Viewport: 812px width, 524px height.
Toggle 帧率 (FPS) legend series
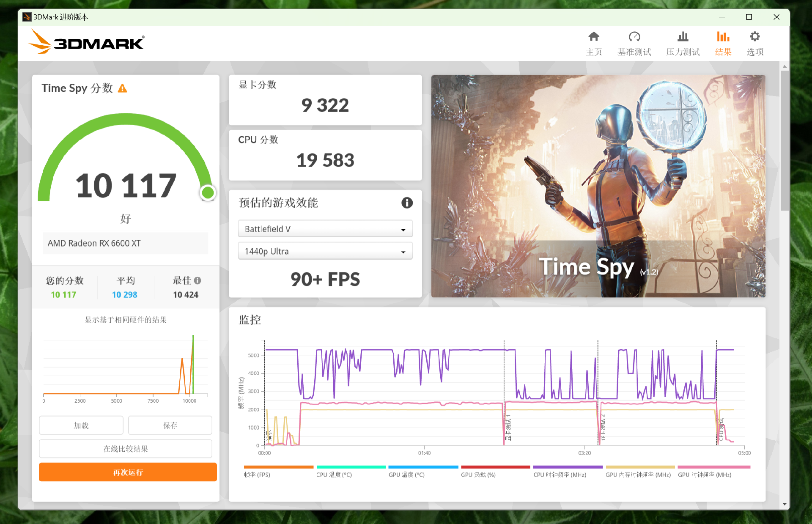[257, 475]
